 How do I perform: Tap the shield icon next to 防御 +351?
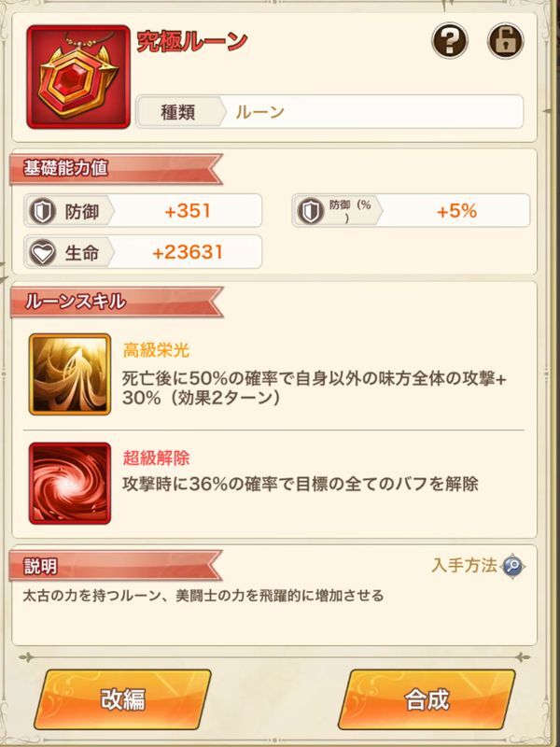tap(42, 211)
